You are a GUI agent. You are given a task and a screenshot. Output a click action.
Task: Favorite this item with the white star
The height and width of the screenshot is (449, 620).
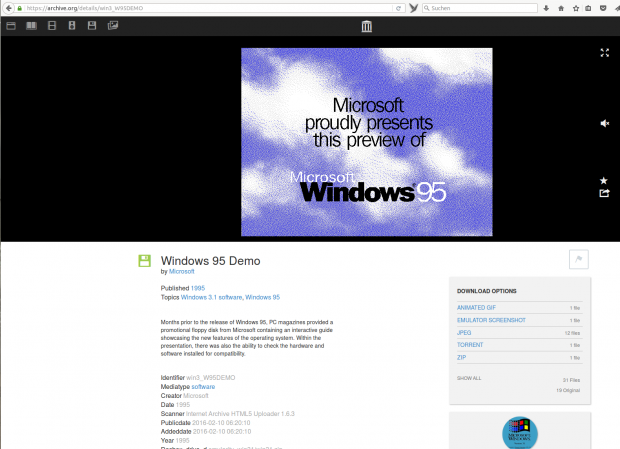pyautogui.click(x=603, y=181)
